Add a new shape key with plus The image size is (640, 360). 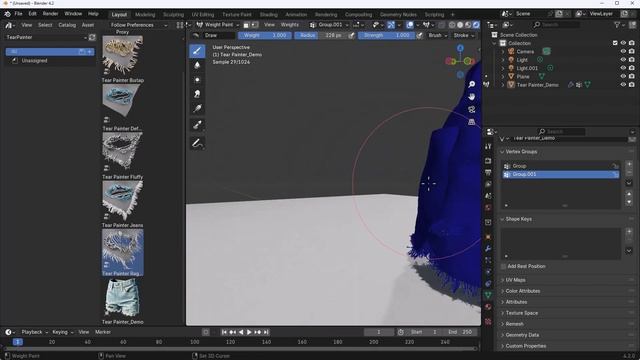pos(629,231)
